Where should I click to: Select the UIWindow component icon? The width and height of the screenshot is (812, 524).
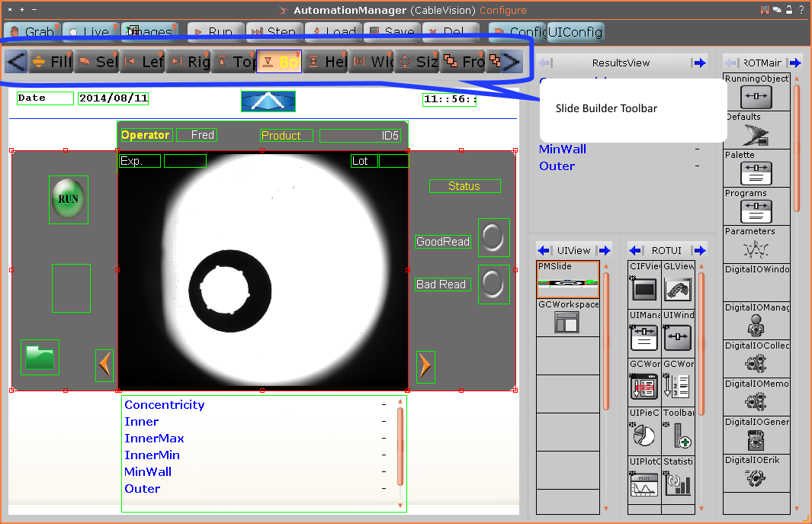click(x=679, y=333)
